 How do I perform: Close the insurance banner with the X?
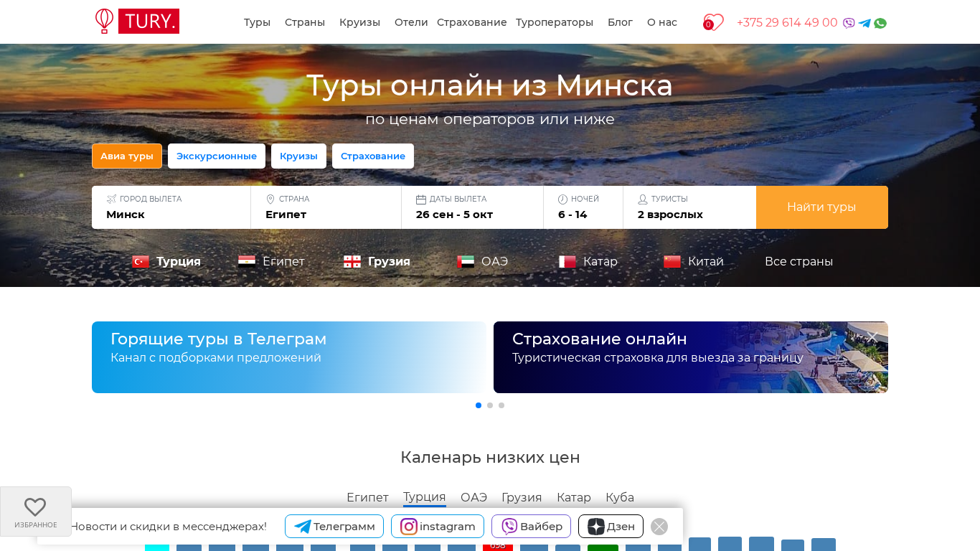[872, 337]
